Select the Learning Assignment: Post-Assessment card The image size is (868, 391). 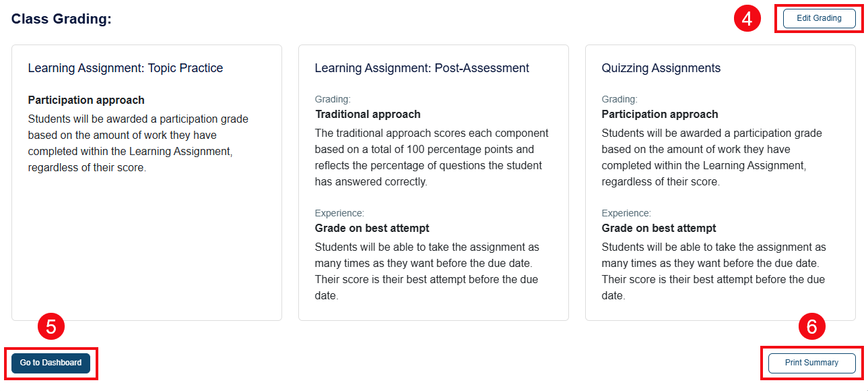coord(433,182)
